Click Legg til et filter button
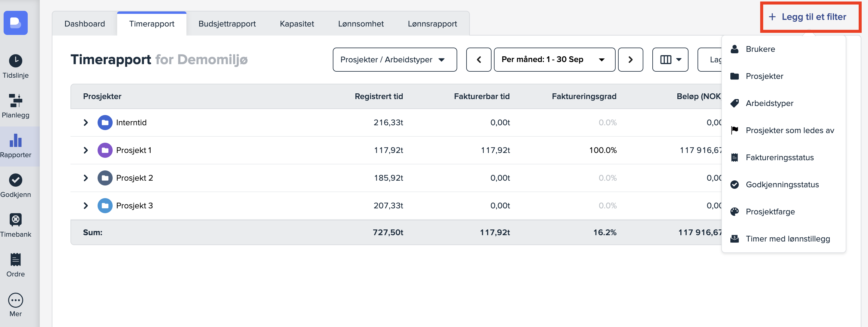Screen dimensions: 868x327 [810, 17]
